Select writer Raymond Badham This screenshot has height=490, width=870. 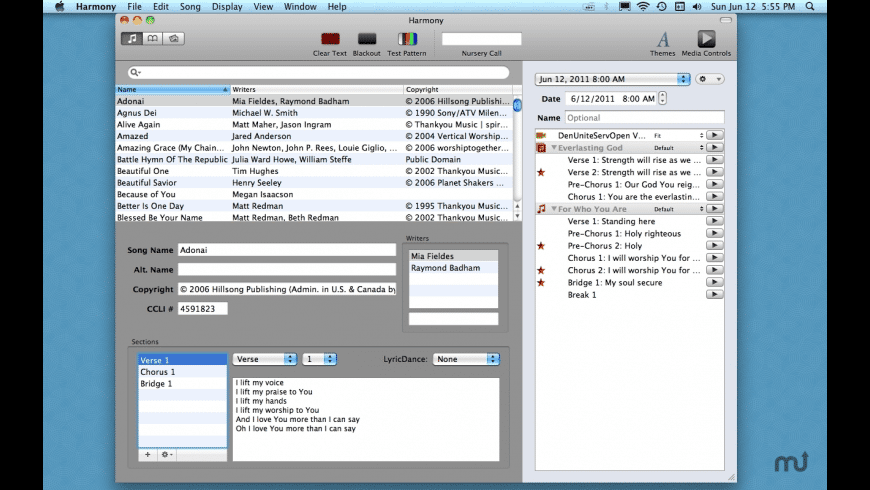tap(453, 267)
